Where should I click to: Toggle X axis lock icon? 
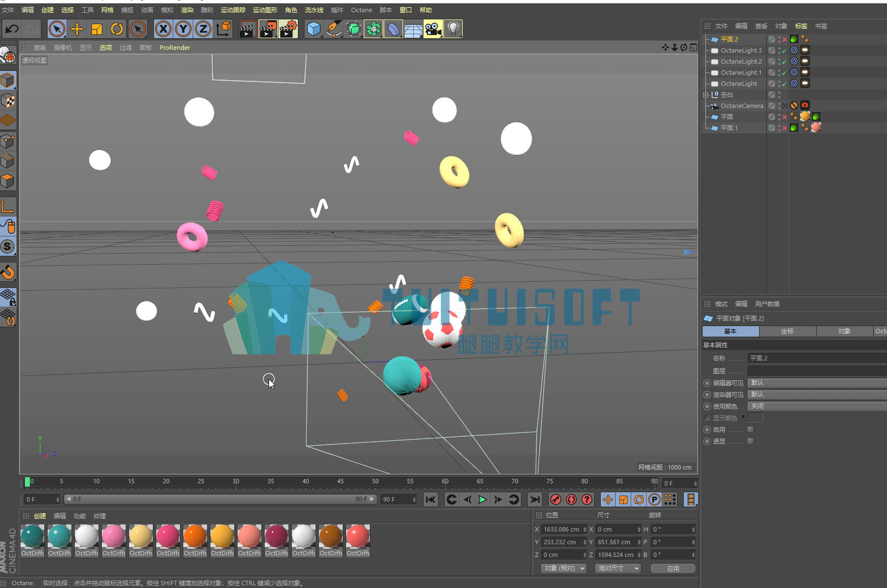coord(163,29)
